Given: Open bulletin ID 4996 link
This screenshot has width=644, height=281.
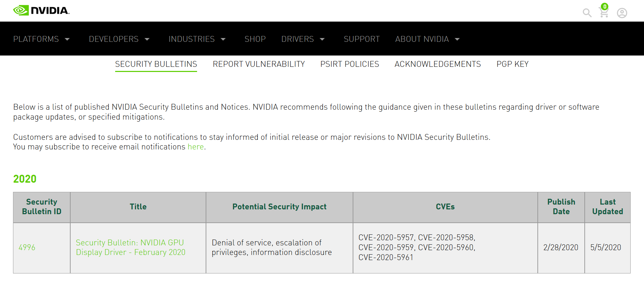Looking at the screenshot, I should click(27, 247).
